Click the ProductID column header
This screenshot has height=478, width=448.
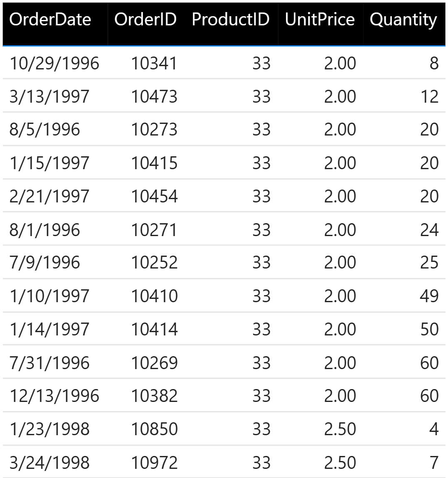(x=231, y=20)
